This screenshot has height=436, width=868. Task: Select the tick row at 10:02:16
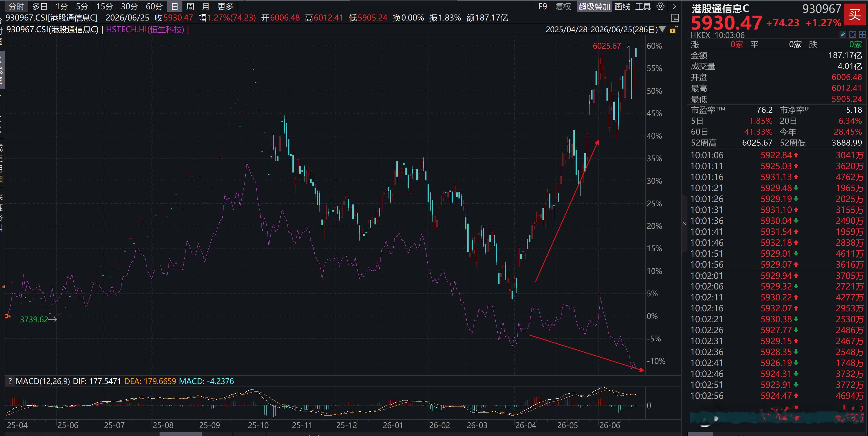(777, 308)
